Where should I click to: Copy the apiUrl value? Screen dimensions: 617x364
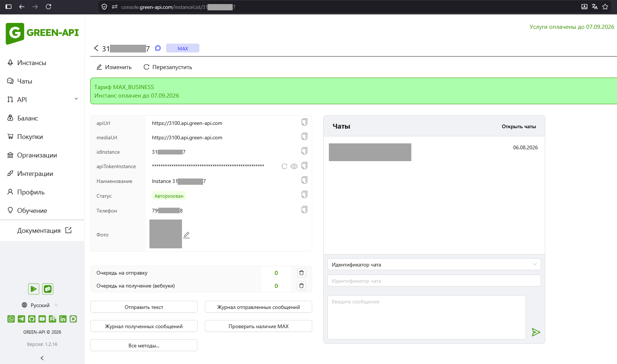point(304,122)
